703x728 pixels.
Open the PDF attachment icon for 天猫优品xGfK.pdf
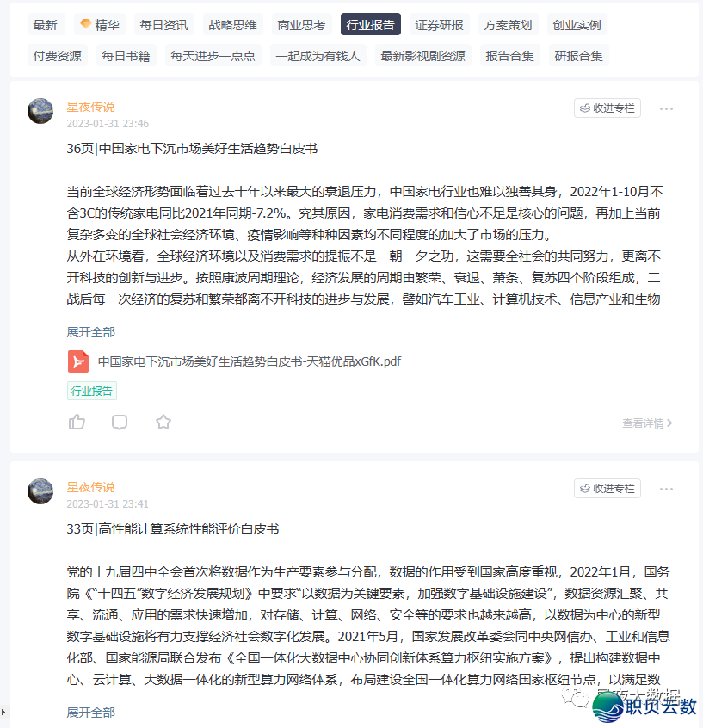(78, 361)
